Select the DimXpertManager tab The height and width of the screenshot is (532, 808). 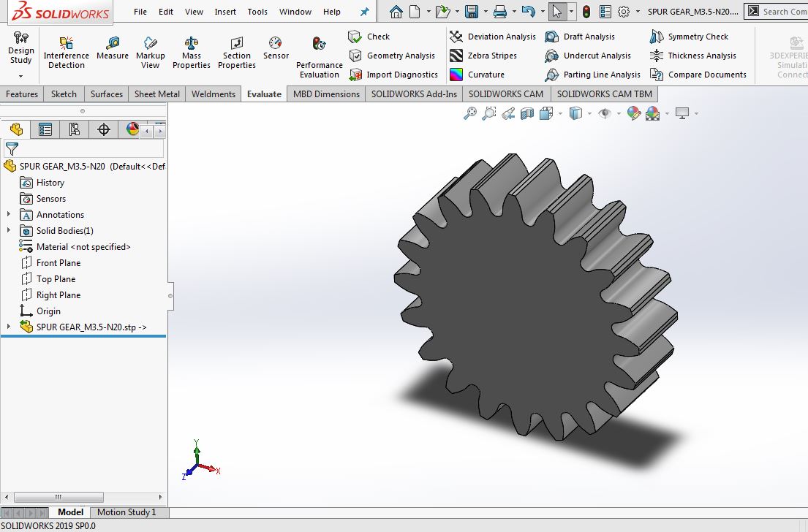pyautogui.click(x=104, y=129)
